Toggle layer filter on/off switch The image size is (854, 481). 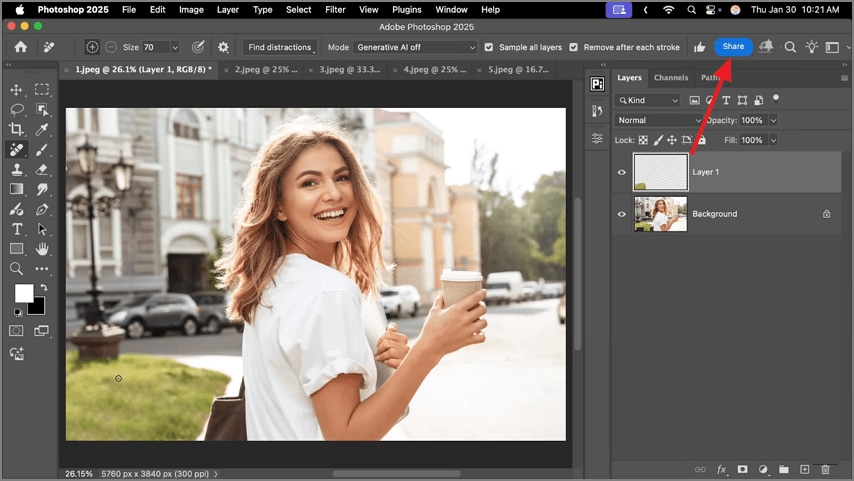click(x=776, y=100)
